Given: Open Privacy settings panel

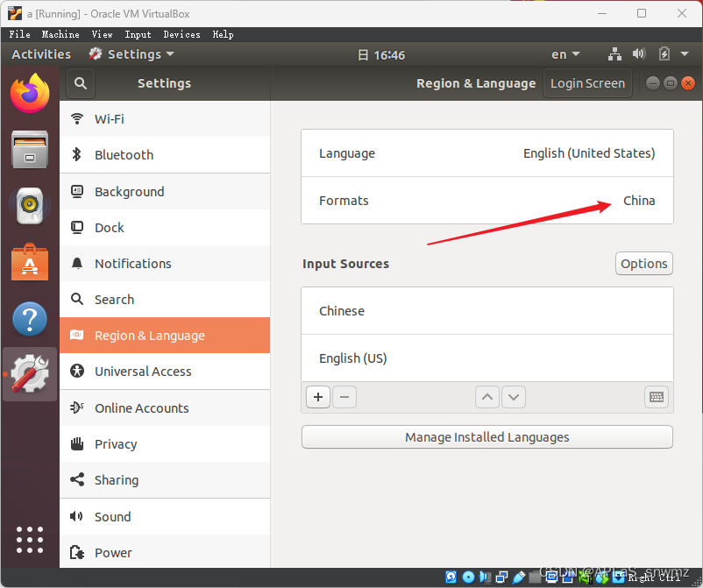Looking at the screenshot, I should click(x=165, y=444).
